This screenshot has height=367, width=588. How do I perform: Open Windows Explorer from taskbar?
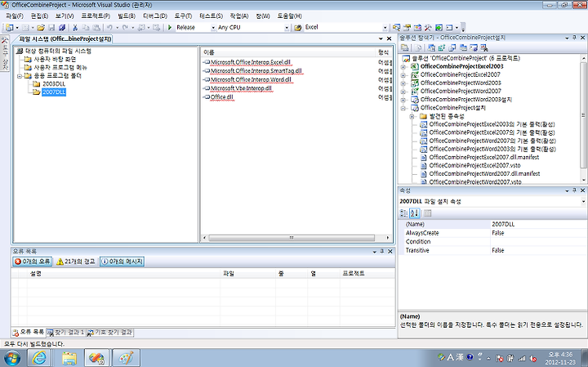tap(69, 358)
